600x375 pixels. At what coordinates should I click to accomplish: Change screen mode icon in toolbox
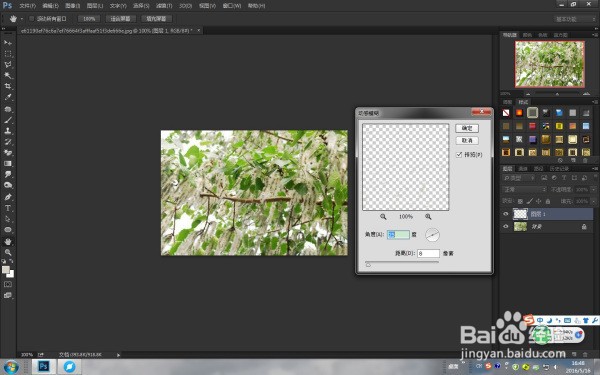click(x=8, y=295)
